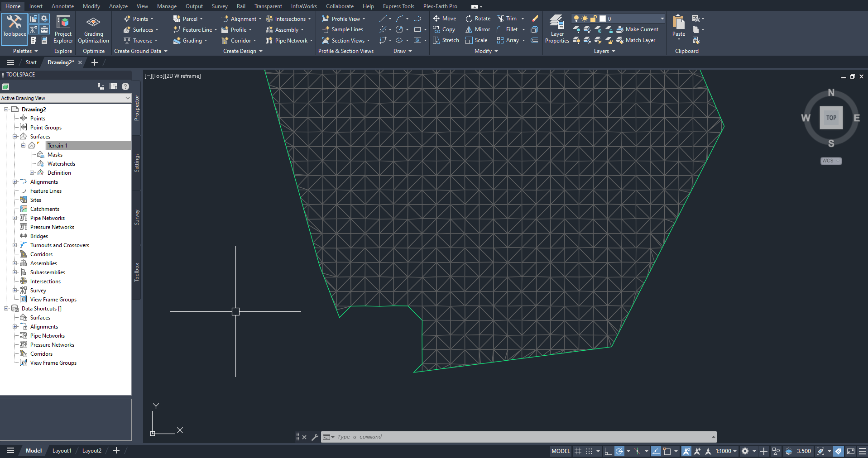
Task: Select the Move tool
Action: click(x=444, y=19)
